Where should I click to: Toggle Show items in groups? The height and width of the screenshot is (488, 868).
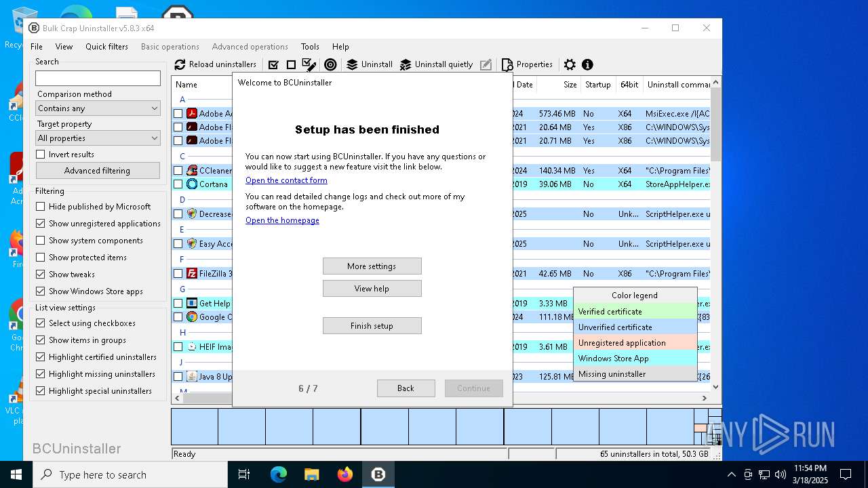point(41,340)
